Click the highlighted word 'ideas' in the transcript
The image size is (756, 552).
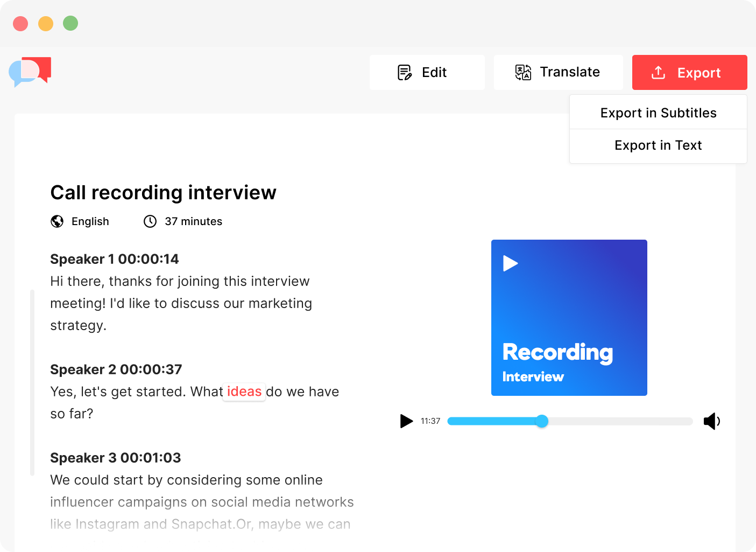point(244,392)
